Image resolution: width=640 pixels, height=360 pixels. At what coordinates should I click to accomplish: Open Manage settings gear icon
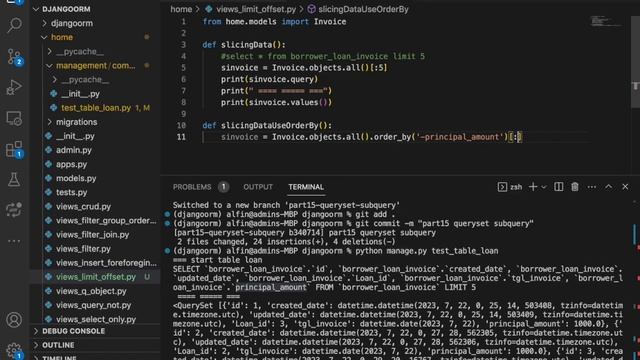click(x=14, y=350)
